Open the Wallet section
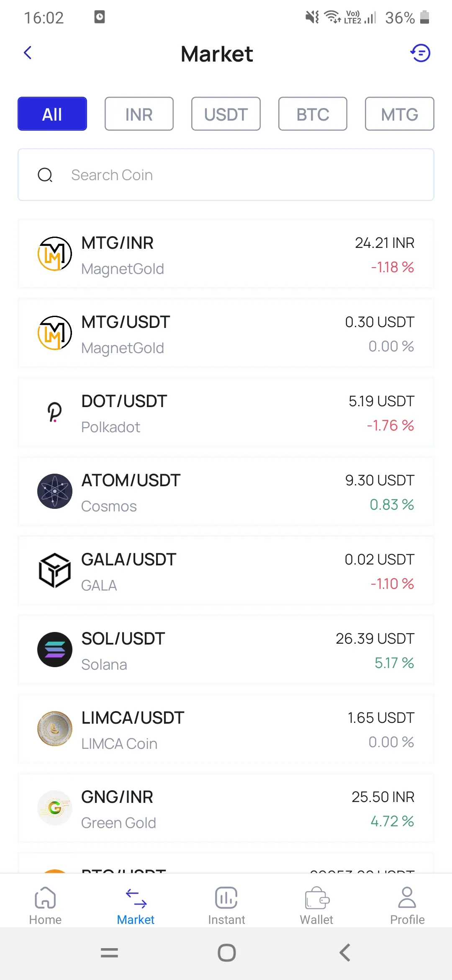The width and height of the screenshot is (452, 980). click(x=316, y=905)
